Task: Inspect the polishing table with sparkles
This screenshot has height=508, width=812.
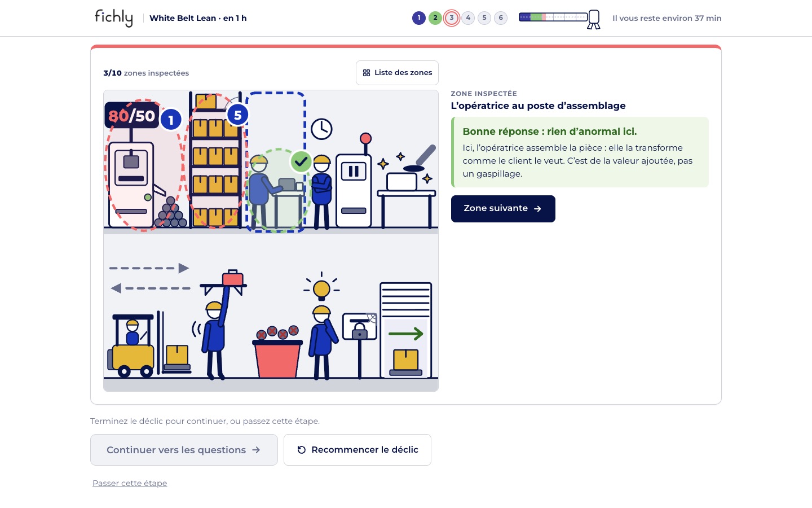Action: [x=407, y=186]
